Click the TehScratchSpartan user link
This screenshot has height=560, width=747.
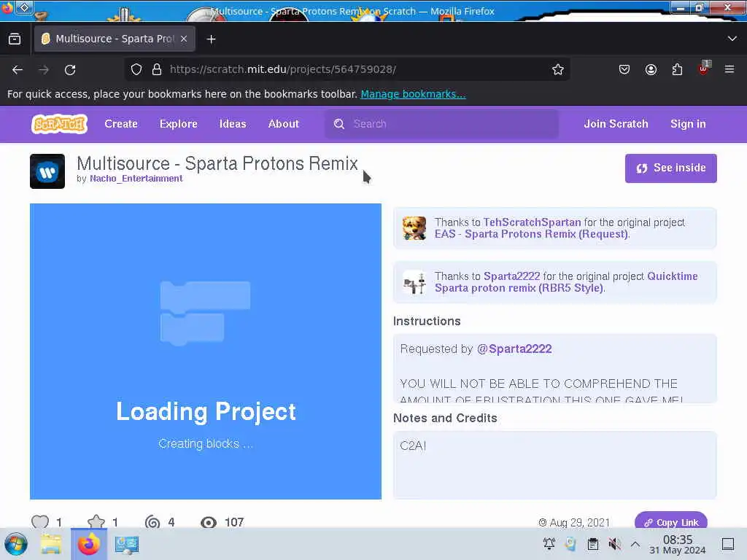tap(532, 222)
